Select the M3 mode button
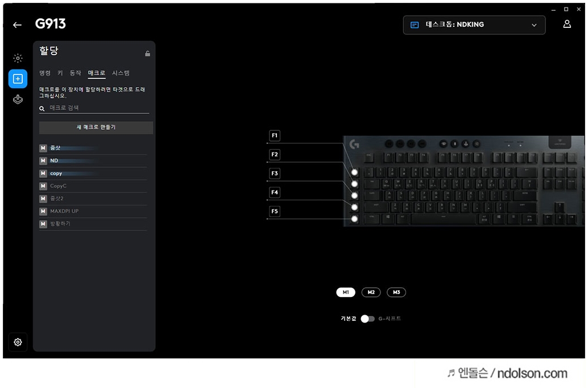Screen dimensions: 588x388 (x=396, y=292)
